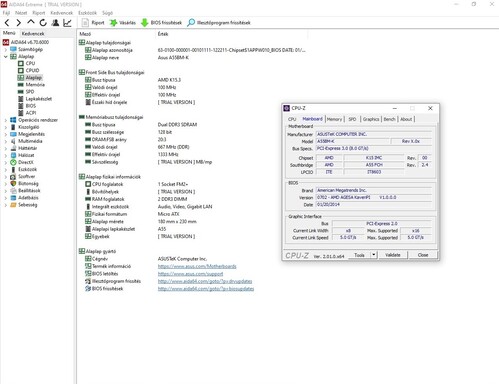The width and height of the screenshot is (499, 384).
Task: Click the Mező column header
Action: [85, 34]
